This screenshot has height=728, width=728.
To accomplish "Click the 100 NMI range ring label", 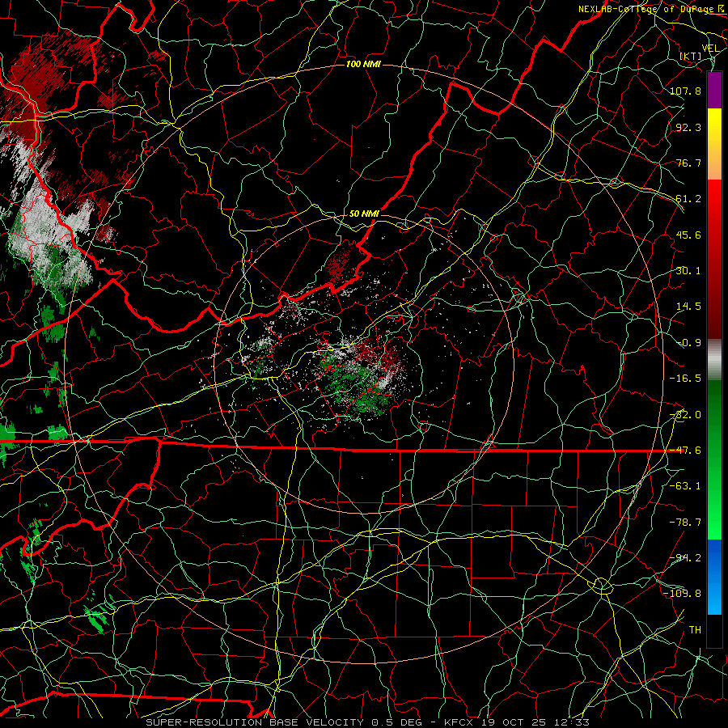I will (x=363, y=64).
